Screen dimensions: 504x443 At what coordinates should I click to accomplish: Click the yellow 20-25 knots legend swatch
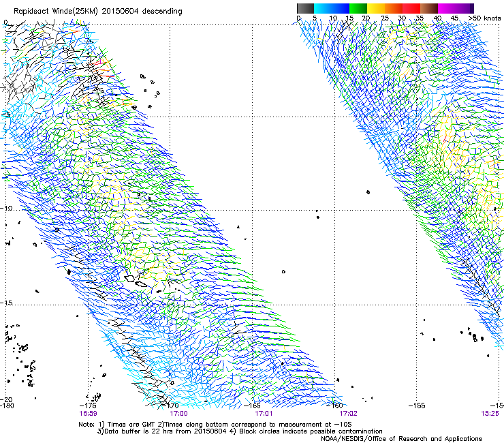[376, 8]
